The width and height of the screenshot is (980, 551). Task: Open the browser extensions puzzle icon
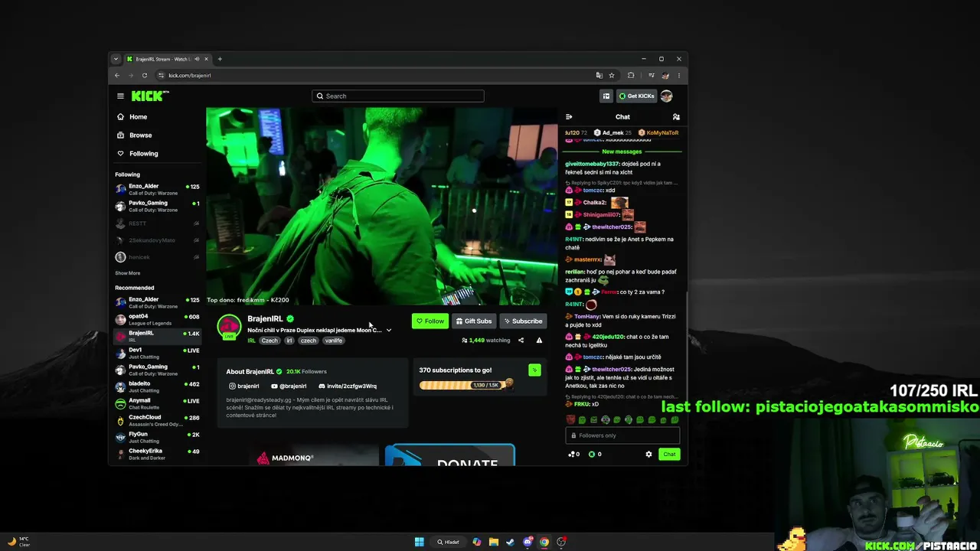[x=631, y=75]
